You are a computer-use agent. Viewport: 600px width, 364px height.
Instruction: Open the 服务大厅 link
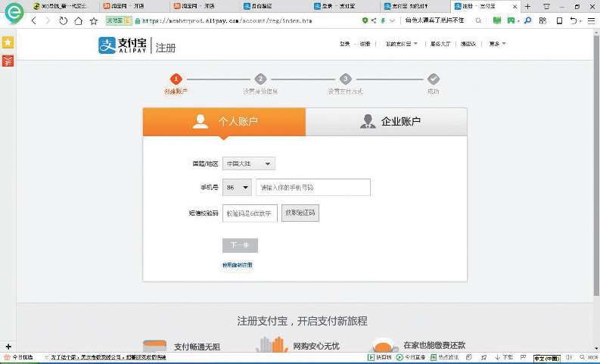click(x=440, y=44)
